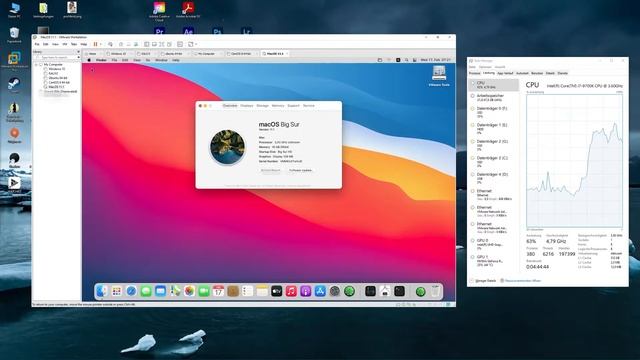Click the Apple menu logo
Viewport: 640px width, 360px height.
click(x=89, y=60)
